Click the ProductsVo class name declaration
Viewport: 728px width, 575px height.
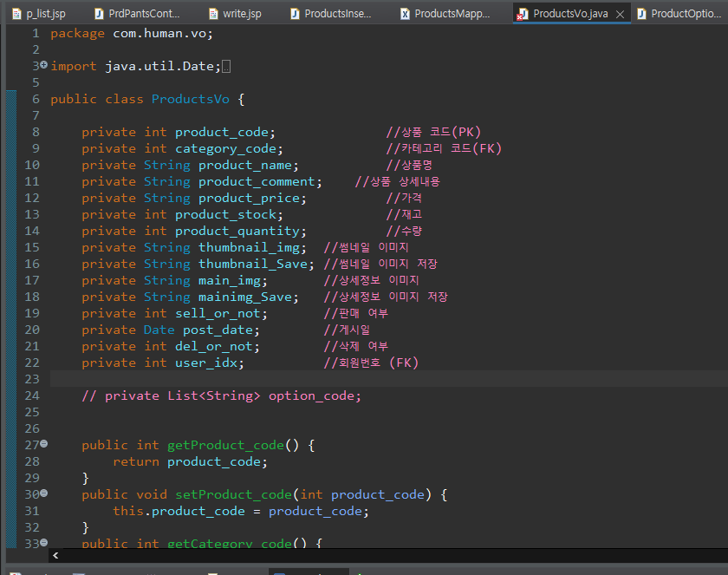190,99
